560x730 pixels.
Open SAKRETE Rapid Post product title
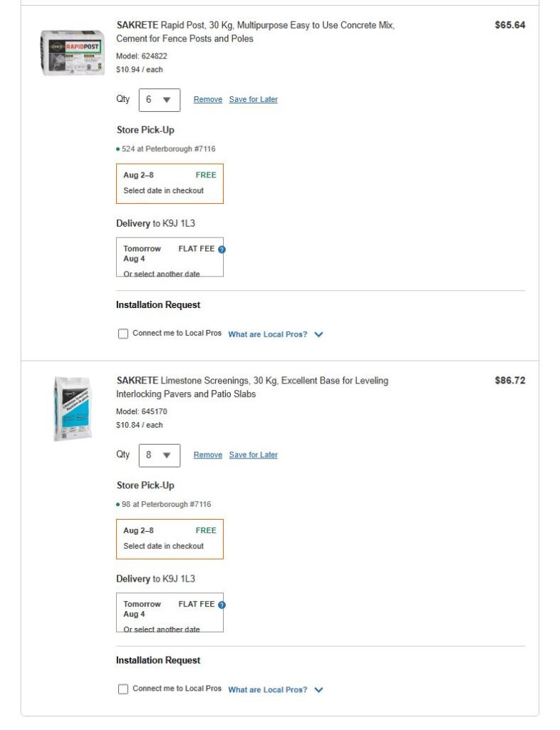click(x=255, y=31)
